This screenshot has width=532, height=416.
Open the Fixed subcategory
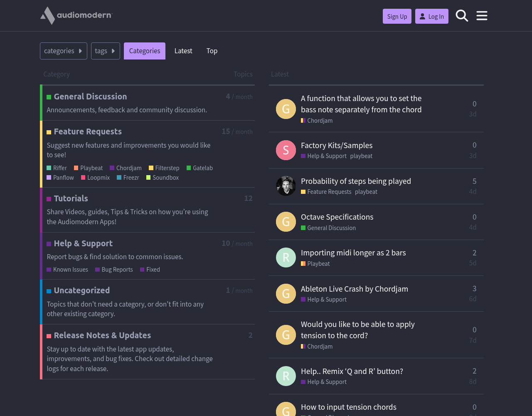click(x=150, y=270)
